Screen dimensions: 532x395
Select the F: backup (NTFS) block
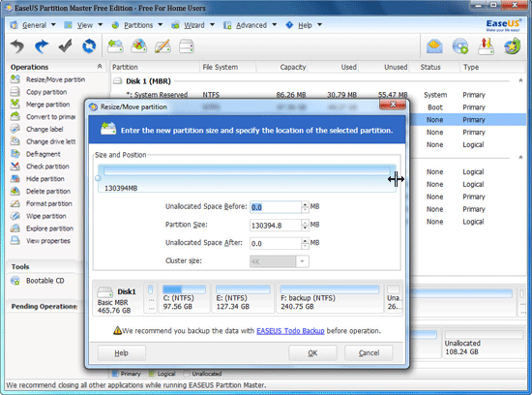[x=330, y=298]
